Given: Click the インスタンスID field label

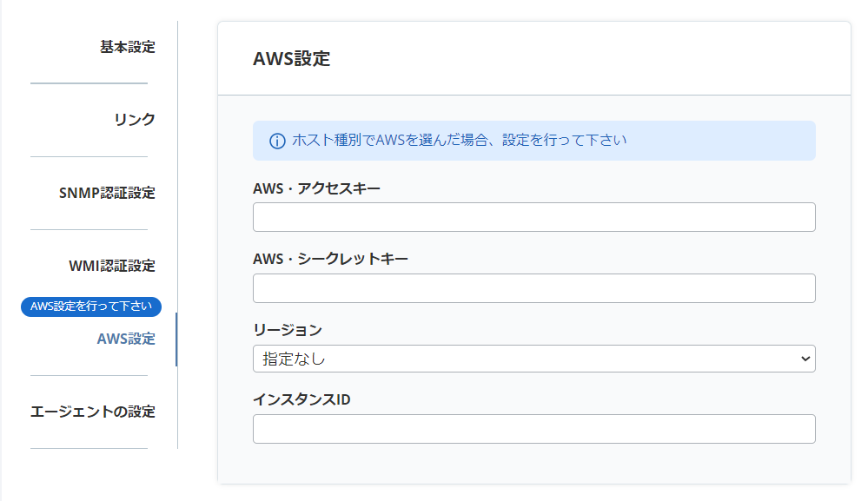Looking at the screenshot, I should pyautogui.click(x=301, y=399).
